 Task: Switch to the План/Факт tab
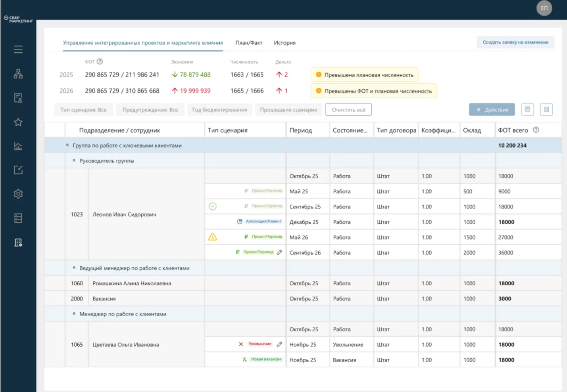[x=249, y=43]
